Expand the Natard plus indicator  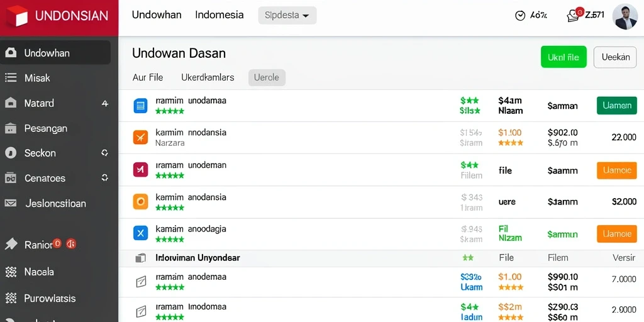coord(105,104)
